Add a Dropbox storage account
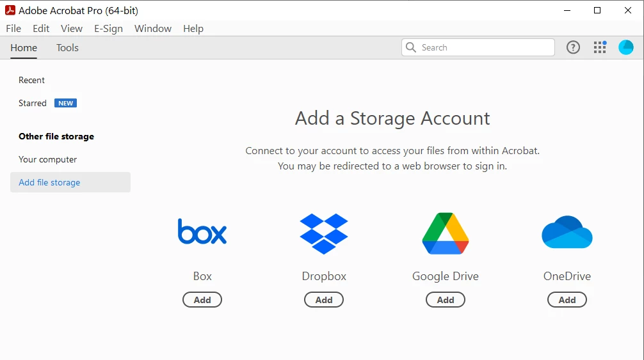The height and width of the screenshot is (360, 644). pos(324,300)
